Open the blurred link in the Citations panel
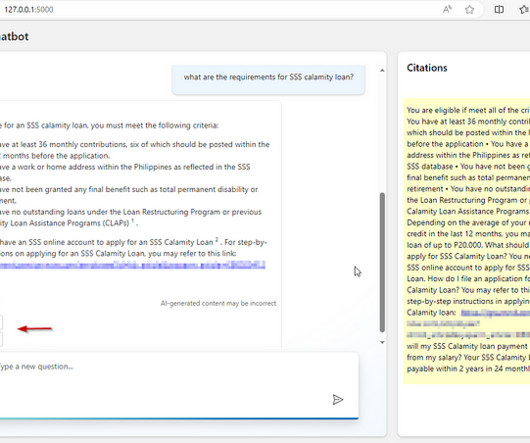The image size is (530, 443). 496,313
